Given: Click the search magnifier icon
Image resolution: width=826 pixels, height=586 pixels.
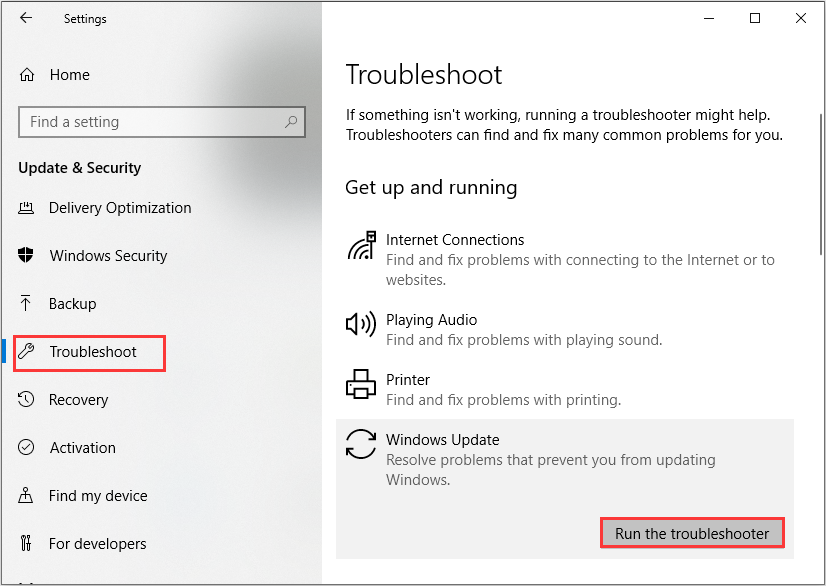Looking at the screenshot, I should (291, 122).
